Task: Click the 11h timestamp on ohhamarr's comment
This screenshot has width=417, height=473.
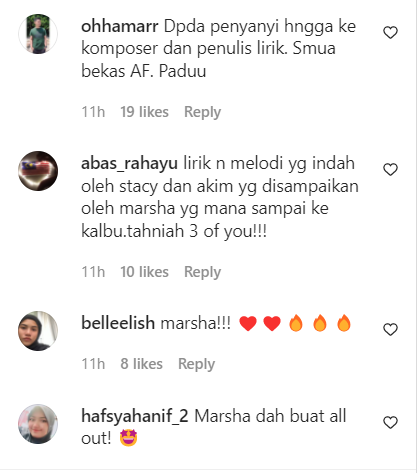Action: tap(93, 112)
